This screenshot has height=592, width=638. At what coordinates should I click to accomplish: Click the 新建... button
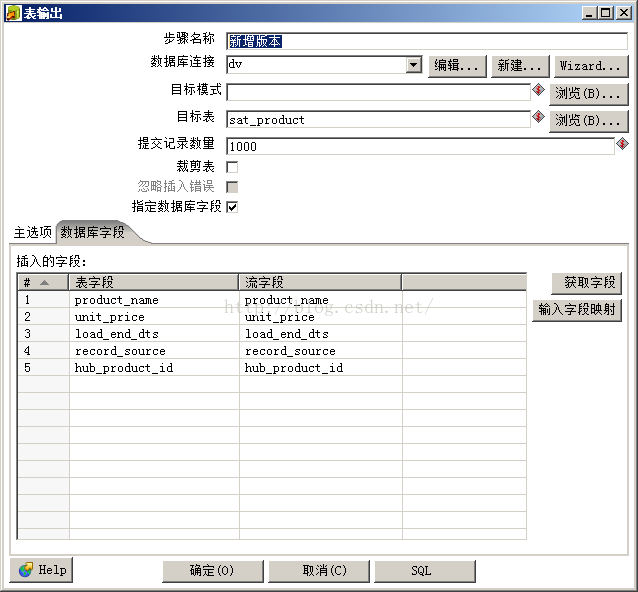[520, 66]
